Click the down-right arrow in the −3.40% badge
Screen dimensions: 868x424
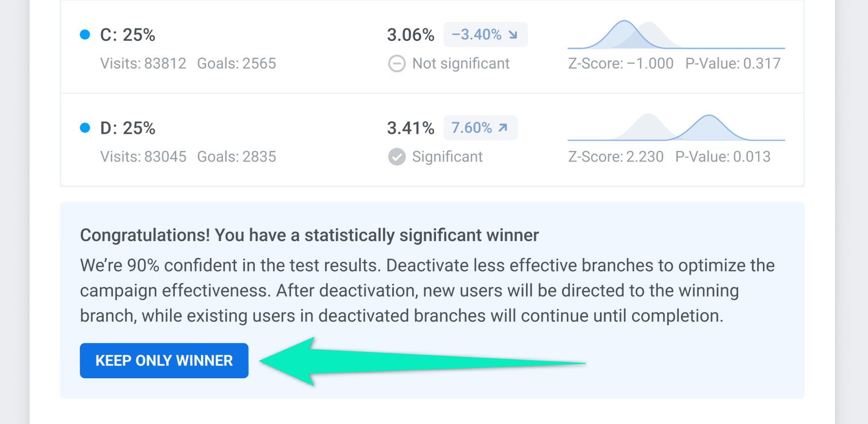click(513, 35)
